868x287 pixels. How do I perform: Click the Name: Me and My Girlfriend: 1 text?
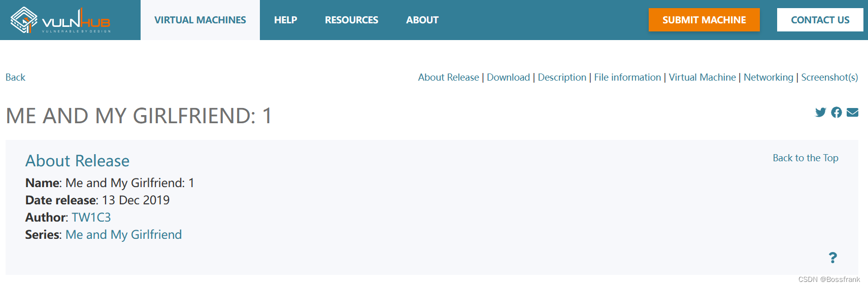tap(110, 183)
